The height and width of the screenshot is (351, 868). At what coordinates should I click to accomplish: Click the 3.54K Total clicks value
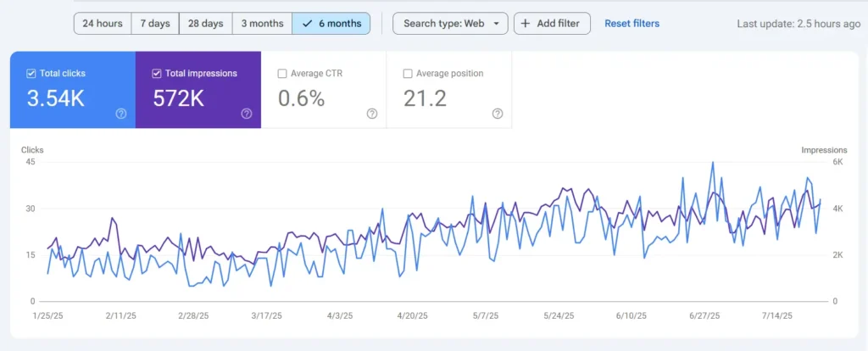point(56,98)
